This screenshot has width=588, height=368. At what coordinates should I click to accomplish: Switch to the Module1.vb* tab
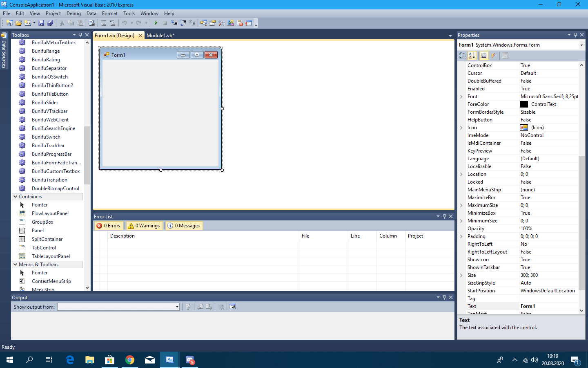tap(160, 36)
